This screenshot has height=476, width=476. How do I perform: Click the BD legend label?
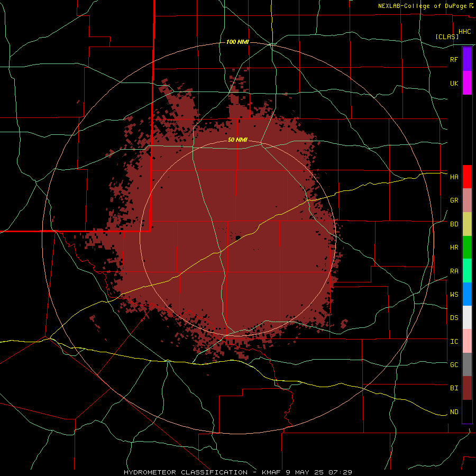click(x=454, y=224)
